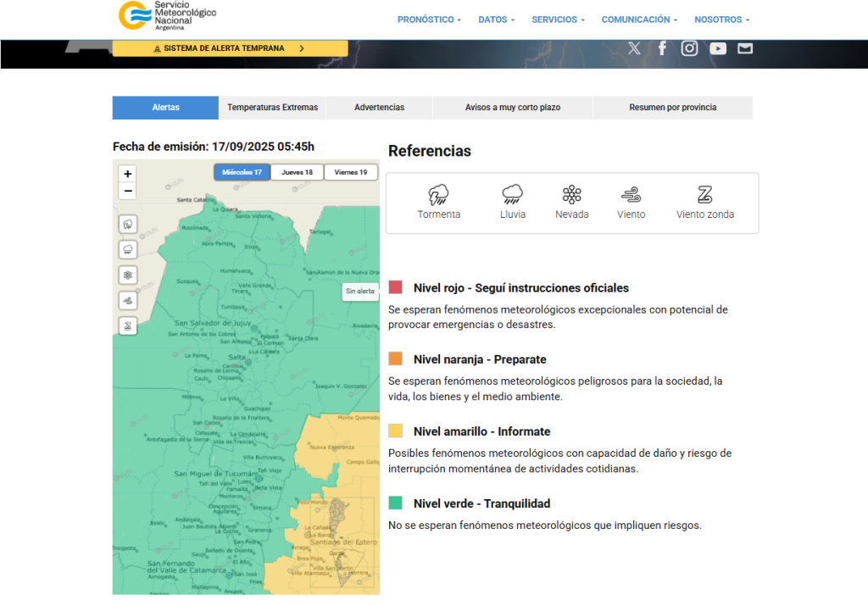Select Miércoles 17 day on map

pyautogui.click(x=242, y=172)
